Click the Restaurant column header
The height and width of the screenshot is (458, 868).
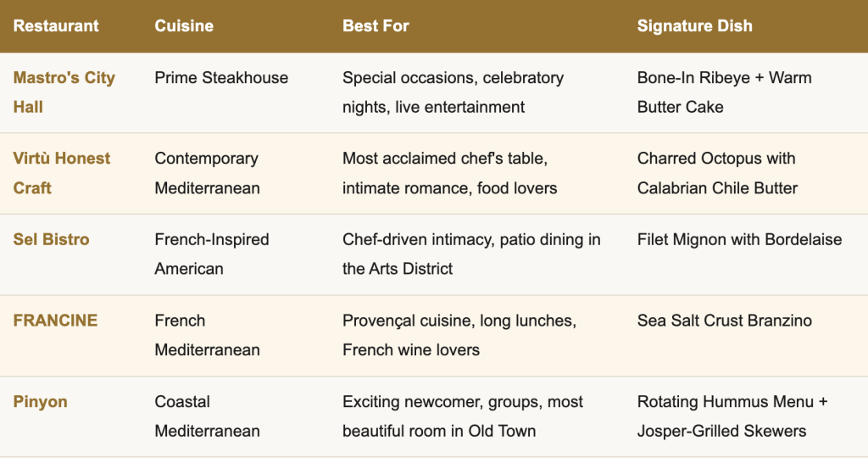pyautogui.click(x=56, y=25)
